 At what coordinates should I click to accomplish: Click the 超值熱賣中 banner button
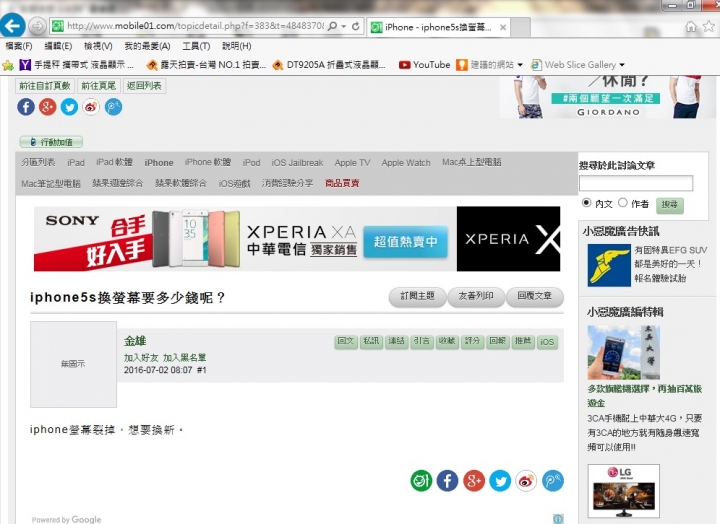pyautogui.click(x=405, y=242)
